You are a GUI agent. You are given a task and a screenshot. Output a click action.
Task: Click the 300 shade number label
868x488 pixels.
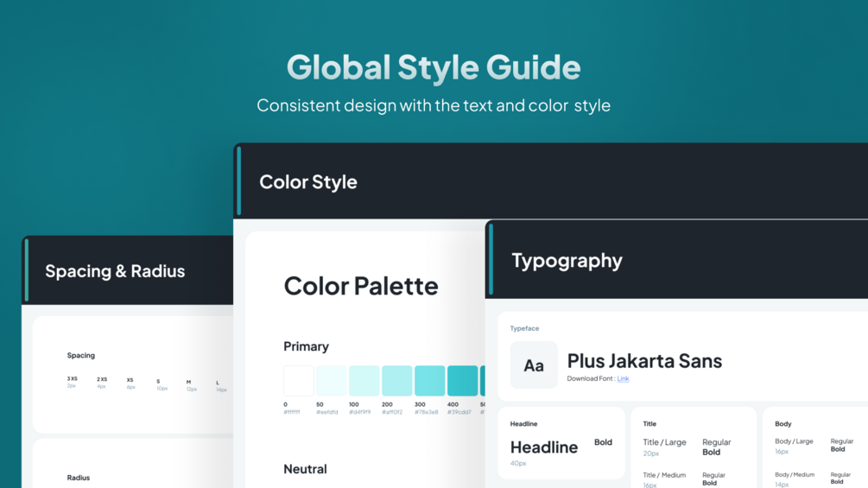[x=420, y=404]
